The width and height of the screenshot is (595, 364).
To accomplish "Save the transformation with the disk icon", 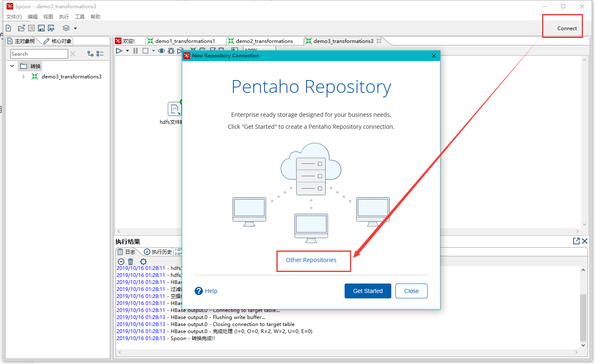I will pos(41,28).
